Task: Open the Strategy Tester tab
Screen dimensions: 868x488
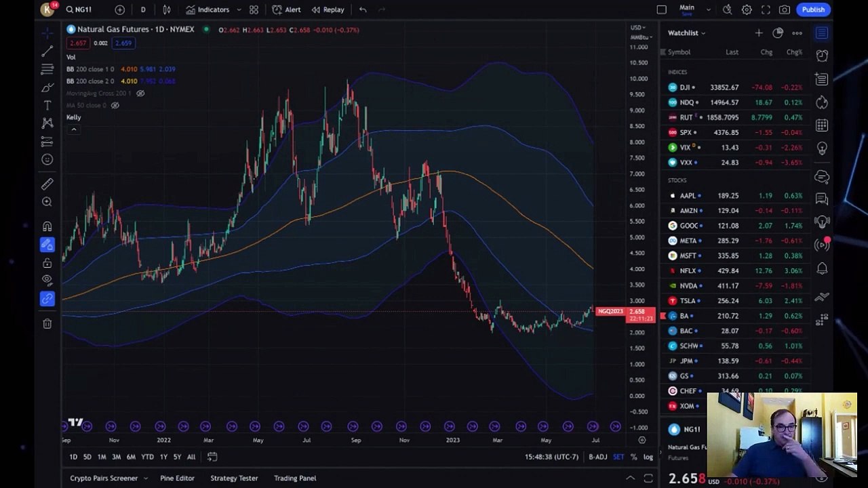Action: tap(234, 478)
